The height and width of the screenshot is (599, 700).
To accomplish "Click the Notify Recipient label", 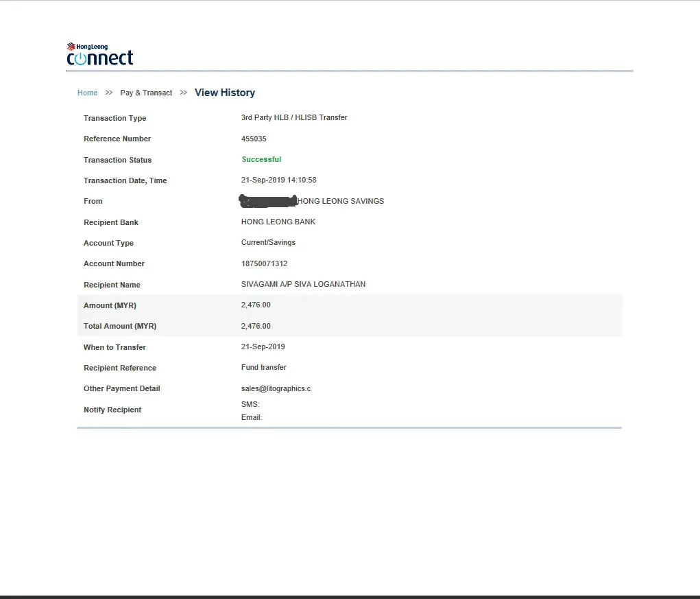I will pos(112,410).
